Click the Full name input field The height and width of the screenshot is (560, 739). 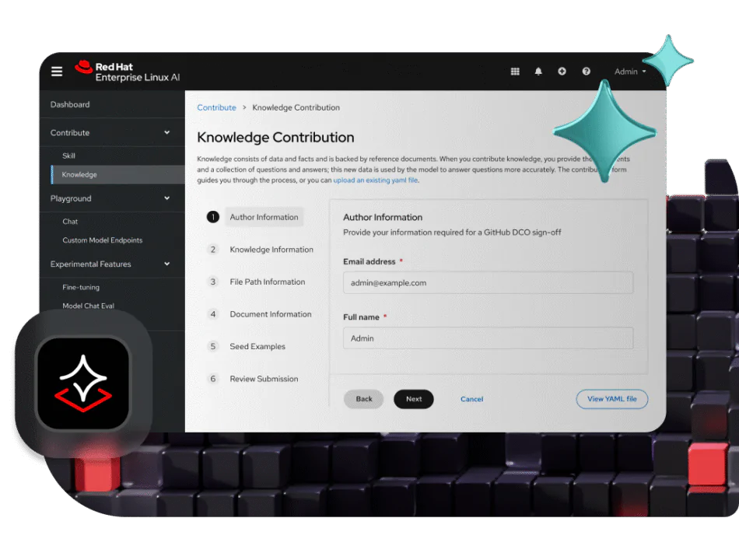(489, 338)
